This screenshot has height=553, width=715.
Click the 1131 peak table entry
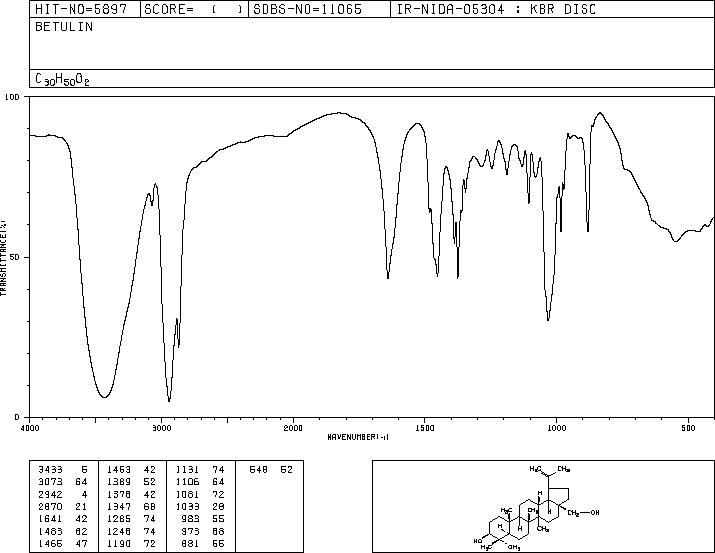[x=200, y=470]
